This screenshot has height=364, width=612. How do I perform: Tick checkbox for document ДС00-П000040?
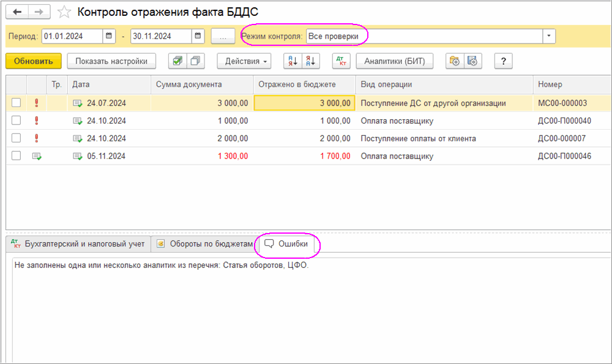[17, 121]
